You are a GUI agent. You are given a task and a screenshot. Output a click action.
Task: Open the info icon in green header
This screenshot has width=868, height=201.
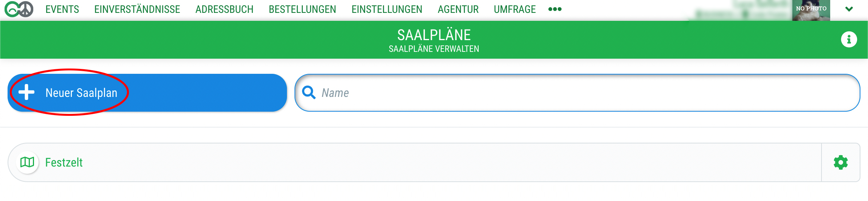[849, 39]
